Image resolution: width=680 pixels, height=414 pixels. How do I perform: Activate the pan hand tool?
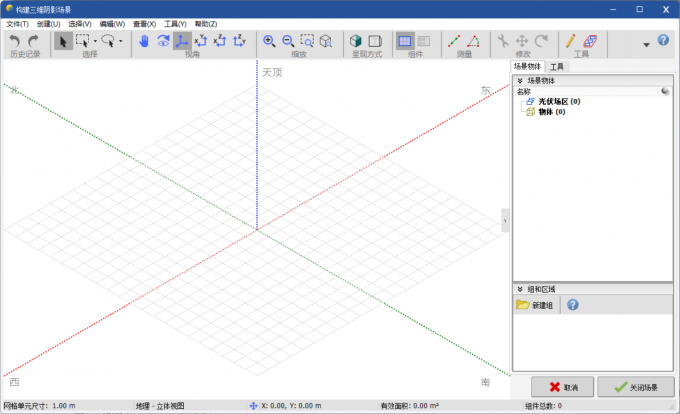[x=144, y=41]
